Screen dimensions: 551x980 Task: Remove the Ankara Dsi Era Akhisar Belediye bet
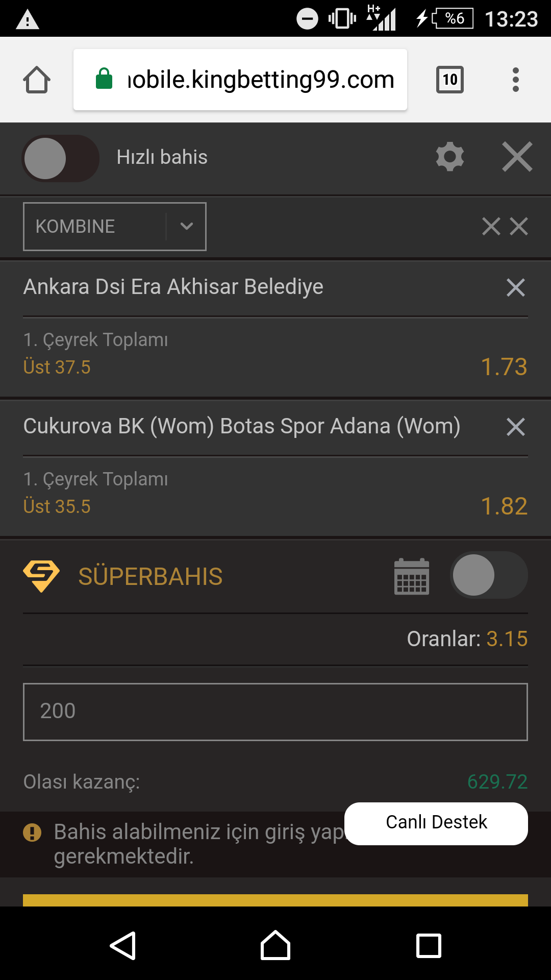(516, 287)
